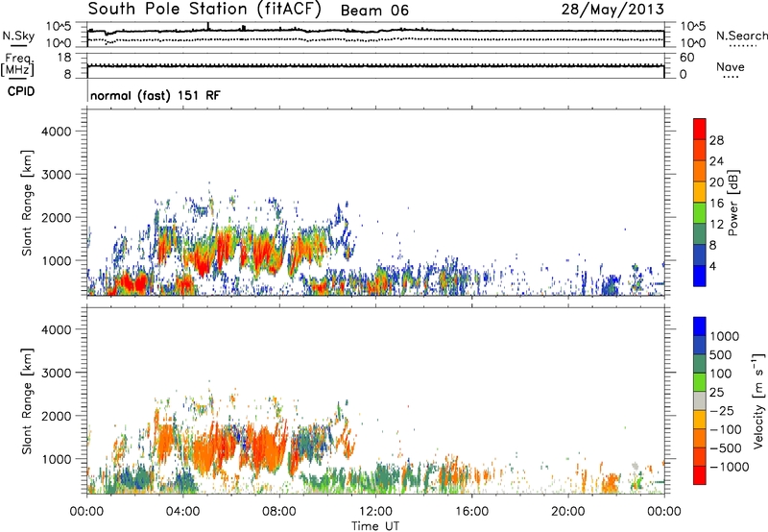Click the bright blue top Velocity color segment

700,326
